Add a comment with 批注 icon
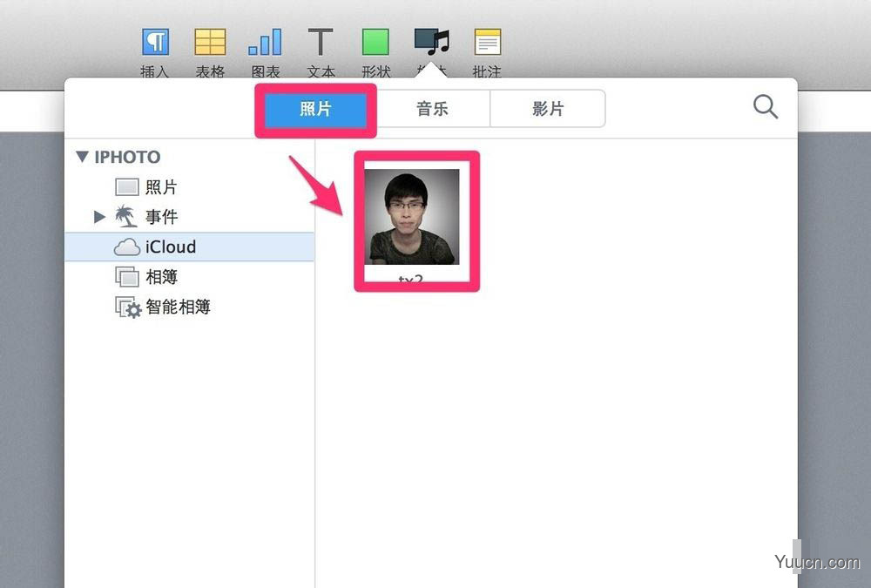 [x=487, y=42]
